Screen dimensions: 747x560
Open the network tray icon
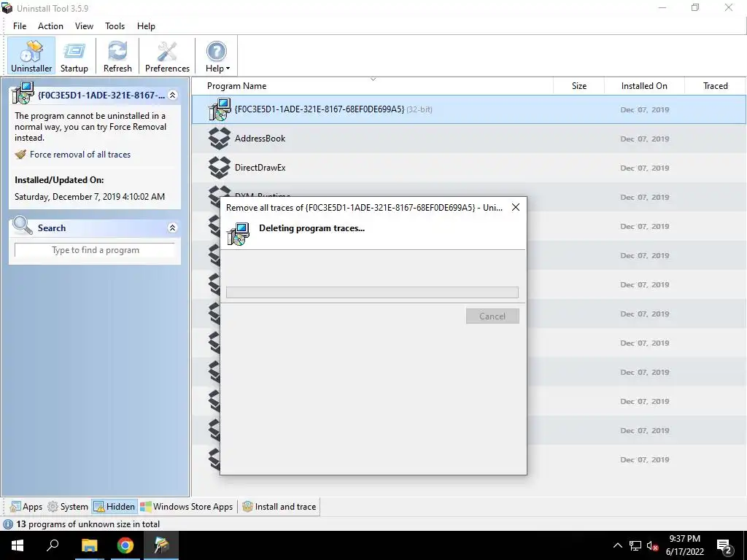click(x=635, y=545)
